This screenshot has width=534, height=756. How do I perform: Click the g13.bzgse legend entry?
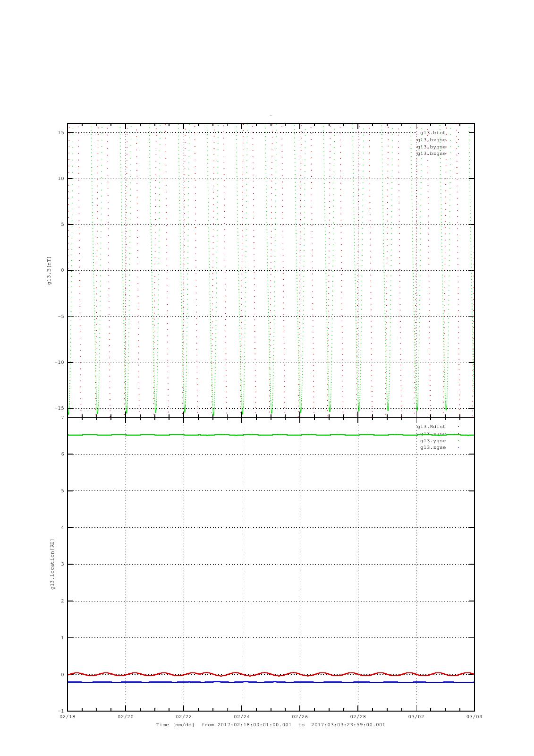431,154
